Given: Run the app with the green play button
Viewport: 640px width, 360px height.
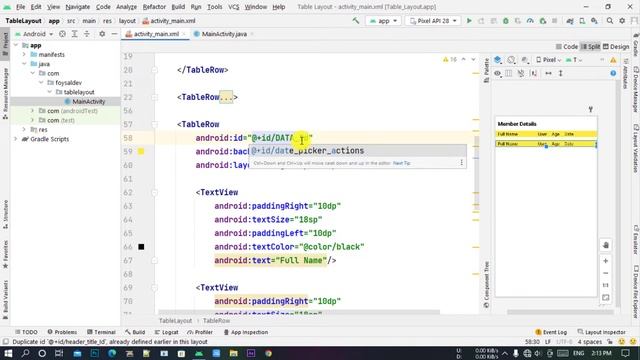Looking at the screenshot, I should click(469, 21).
